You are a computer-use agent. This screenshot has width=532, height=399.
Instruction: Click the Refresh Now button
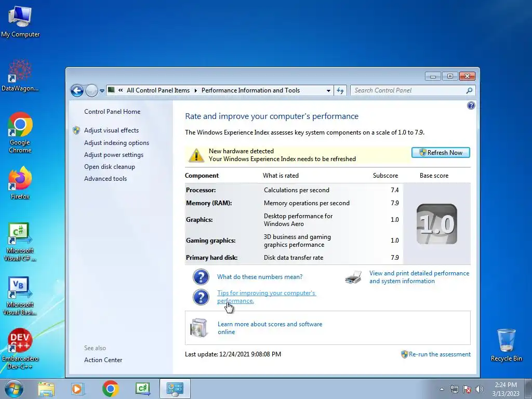coord(441,153)
